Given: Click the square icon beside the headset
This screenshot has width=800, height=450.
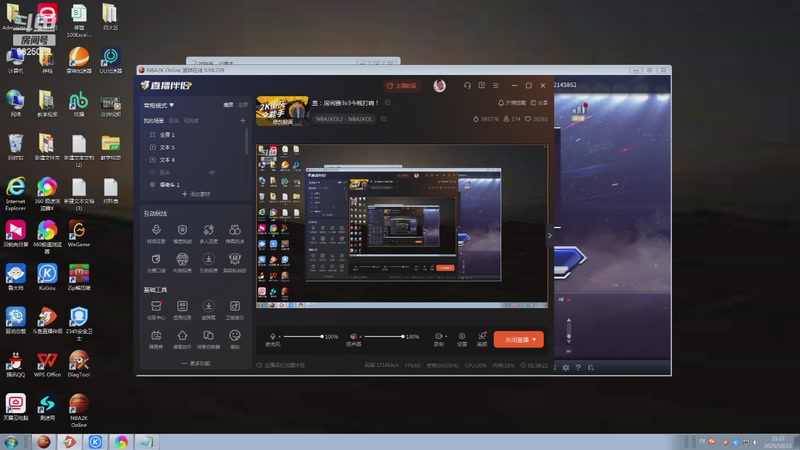Looking at the screenshot, I should point(482,86).
